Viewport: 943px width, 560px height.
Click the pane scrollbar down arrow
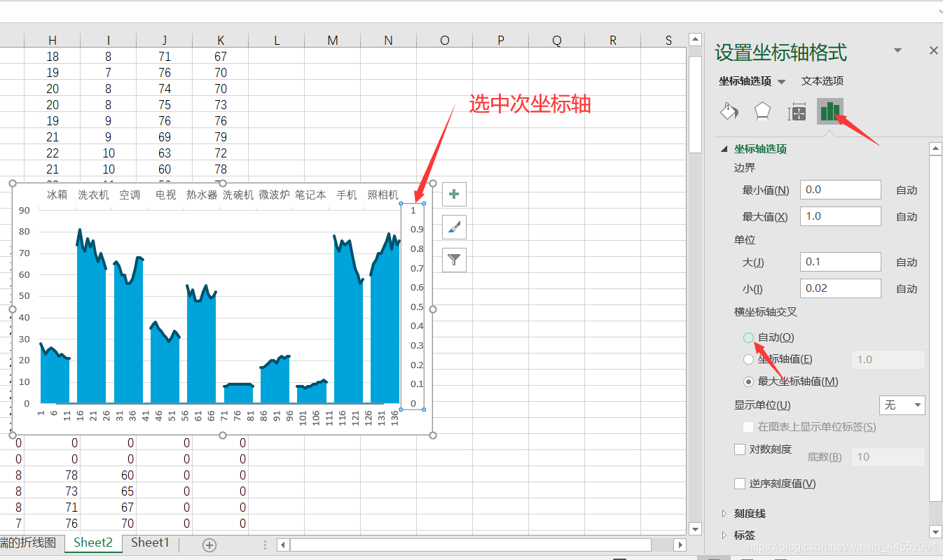pos(935,531)
